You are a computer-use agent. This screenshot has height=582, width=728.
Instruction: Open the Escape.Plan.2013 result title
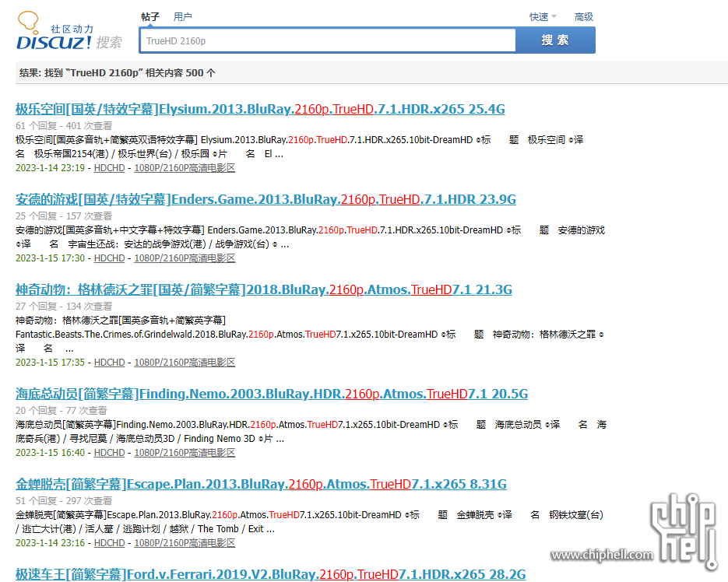click(x=261, y=484)
